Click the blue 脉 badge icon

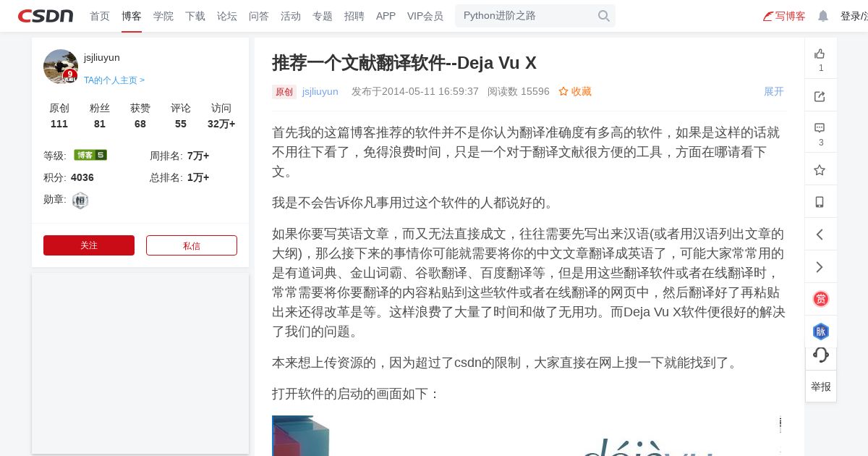(x=821, y=332)
